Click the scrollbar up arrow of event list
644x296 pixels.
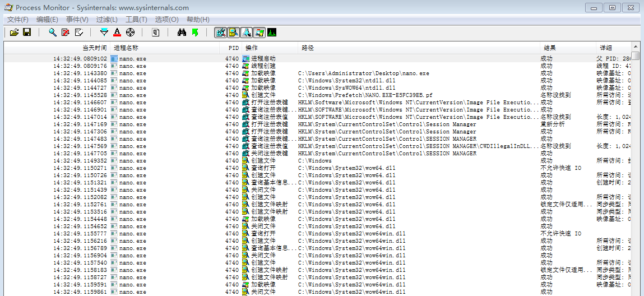pyautogui.click(x=636, y=47)
